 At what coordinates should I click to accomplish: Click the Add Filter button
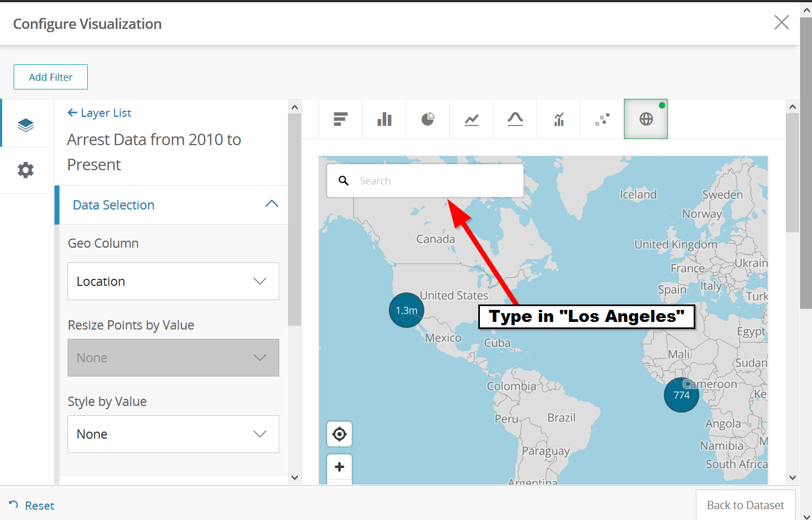tap(51, 77)
